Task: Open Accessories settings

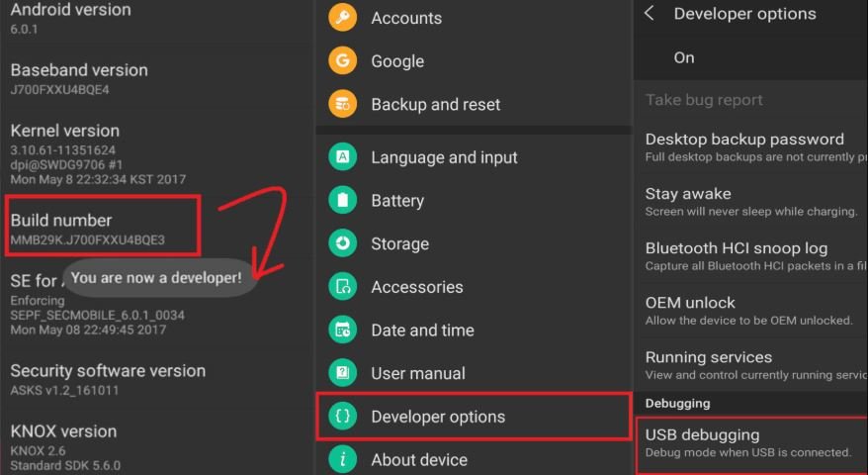Action: 474,287
